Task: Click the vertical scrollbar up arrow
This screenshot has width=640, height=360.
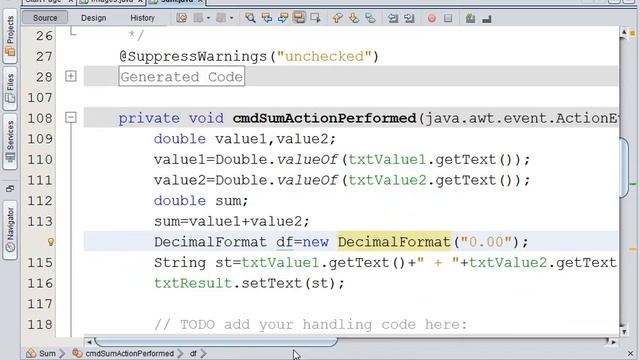Action: 624,32
